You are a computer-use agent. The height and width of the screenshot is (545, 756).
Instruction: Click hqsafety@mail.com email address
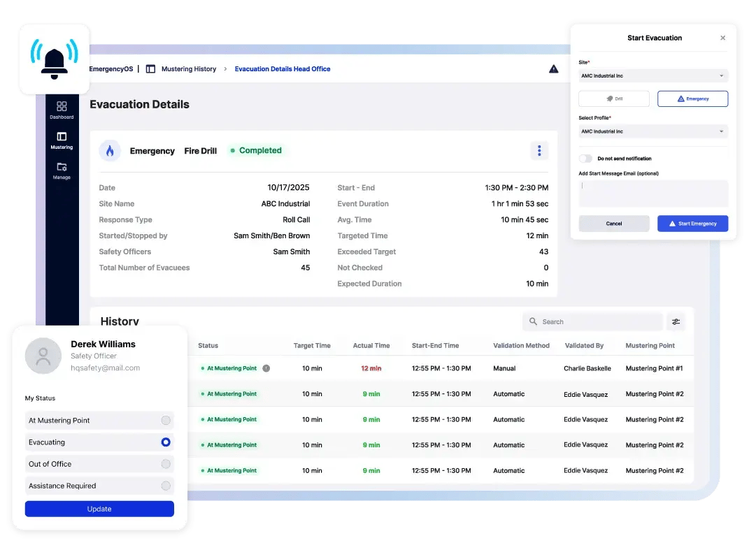105,368
